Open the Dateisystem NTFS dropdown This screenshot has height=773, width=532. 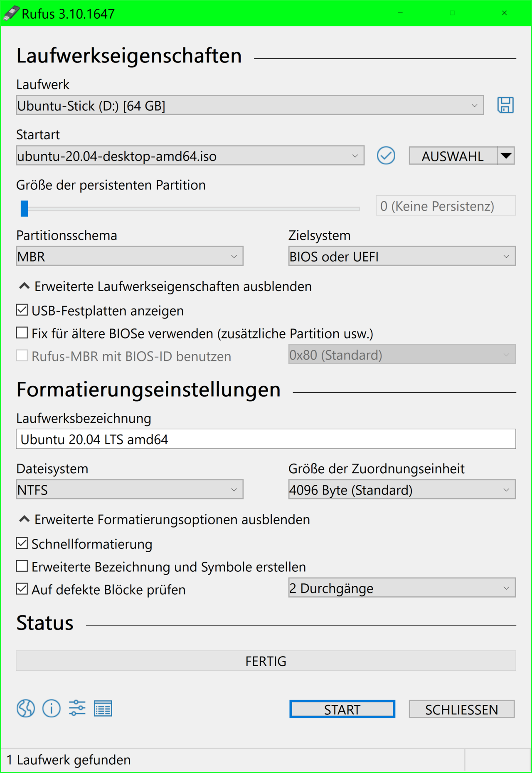point(130,490)
